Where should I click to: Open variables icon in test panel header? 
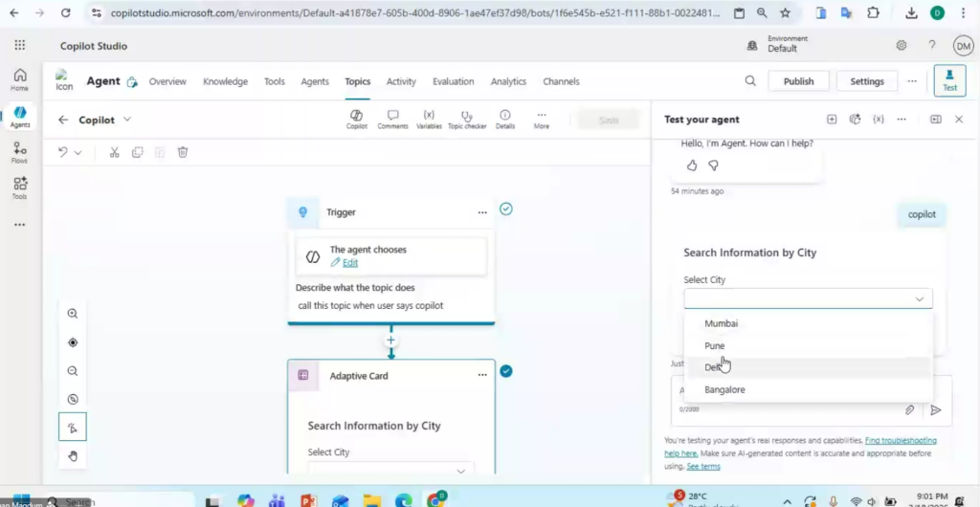(879, 120)
